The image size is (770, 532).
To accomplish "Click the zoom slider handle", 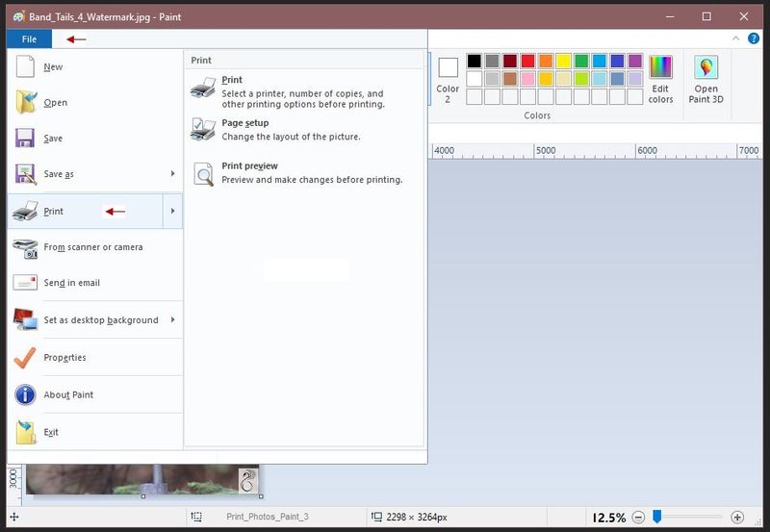I will [657, 517].
